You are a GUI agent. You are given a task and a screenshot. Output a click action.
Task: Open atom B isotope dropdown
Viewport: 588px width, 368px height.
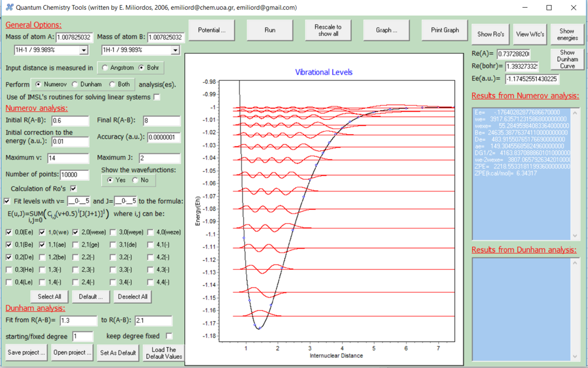tap(176, 50)
